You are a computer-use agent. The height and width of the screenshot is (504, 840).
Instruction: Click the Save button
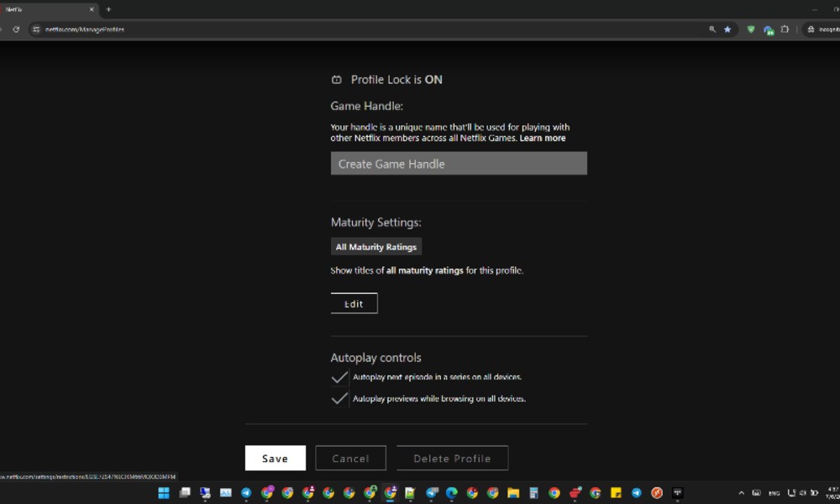[x=276, y=459]
